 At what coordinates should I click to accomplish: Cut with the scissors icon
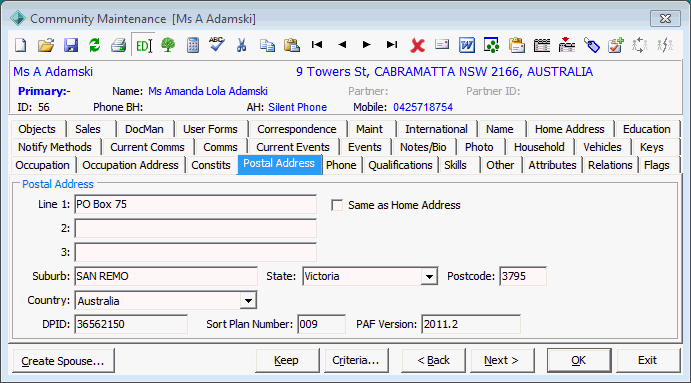click(x=241, y=45)
